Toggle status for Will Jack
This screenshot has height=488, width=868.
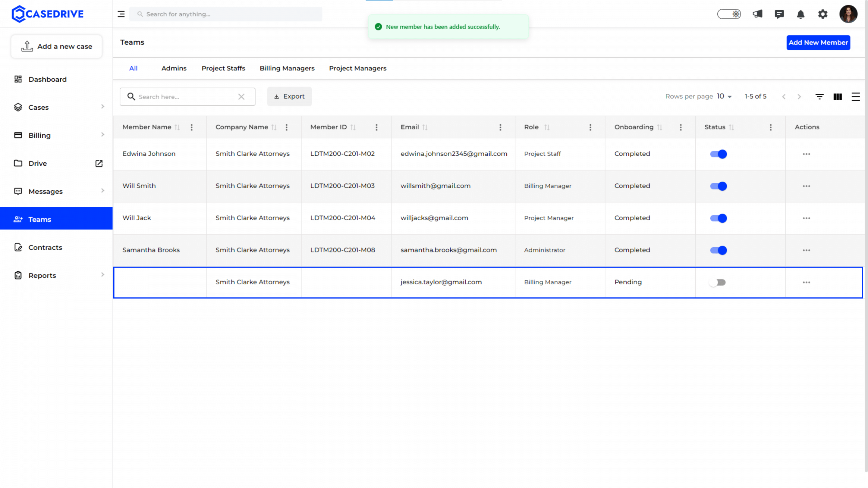coord(718,218)
